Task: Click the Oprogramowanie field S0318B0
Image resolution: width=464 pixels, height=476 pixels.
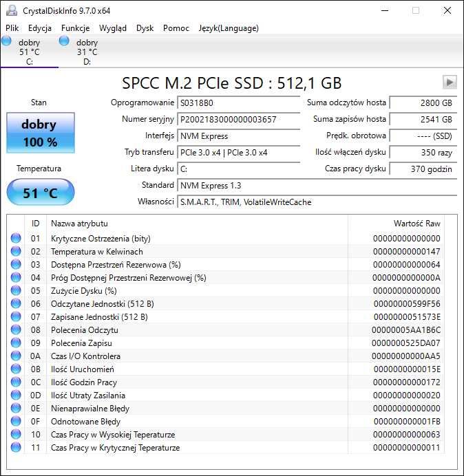Action: [x=238, y=103]
